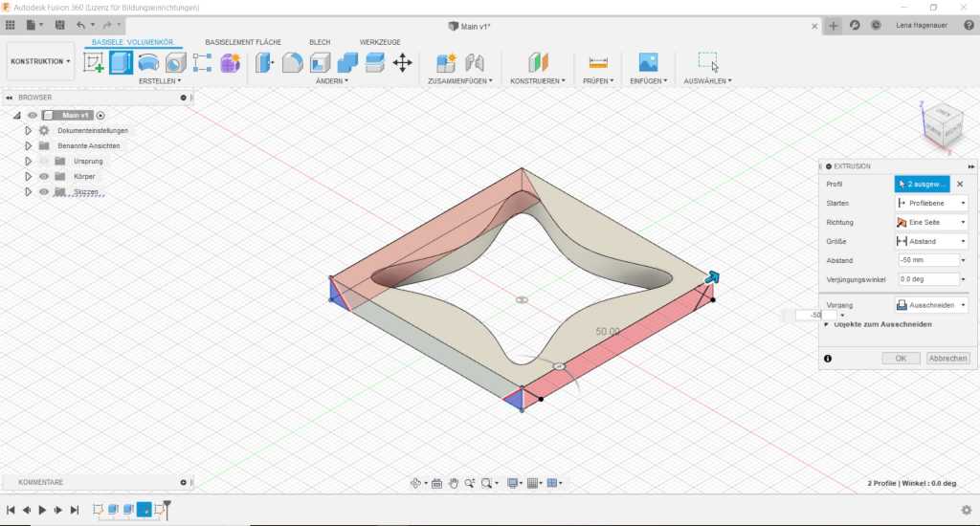Select the Split Body tool
This screenshot has height=526, width=980.
[x=375, y=62]
